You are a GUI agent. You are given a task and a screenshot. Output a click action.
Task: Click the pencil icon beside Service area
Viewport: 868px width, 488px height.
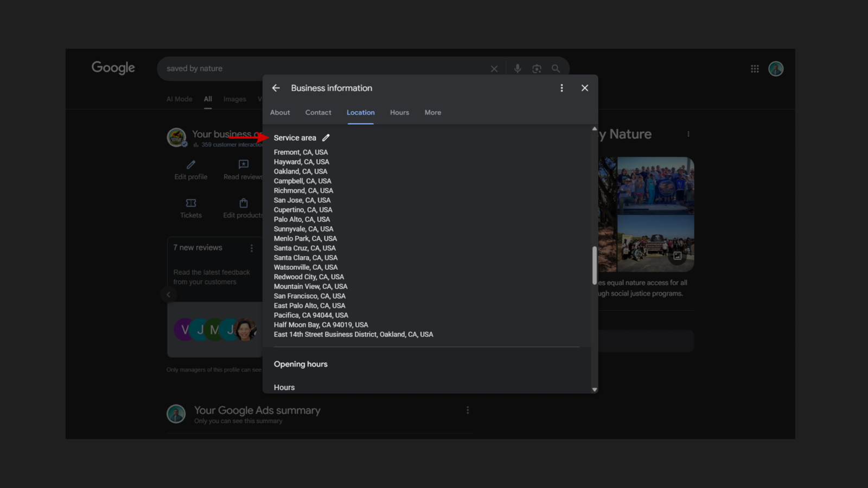(x=325, y=138)
